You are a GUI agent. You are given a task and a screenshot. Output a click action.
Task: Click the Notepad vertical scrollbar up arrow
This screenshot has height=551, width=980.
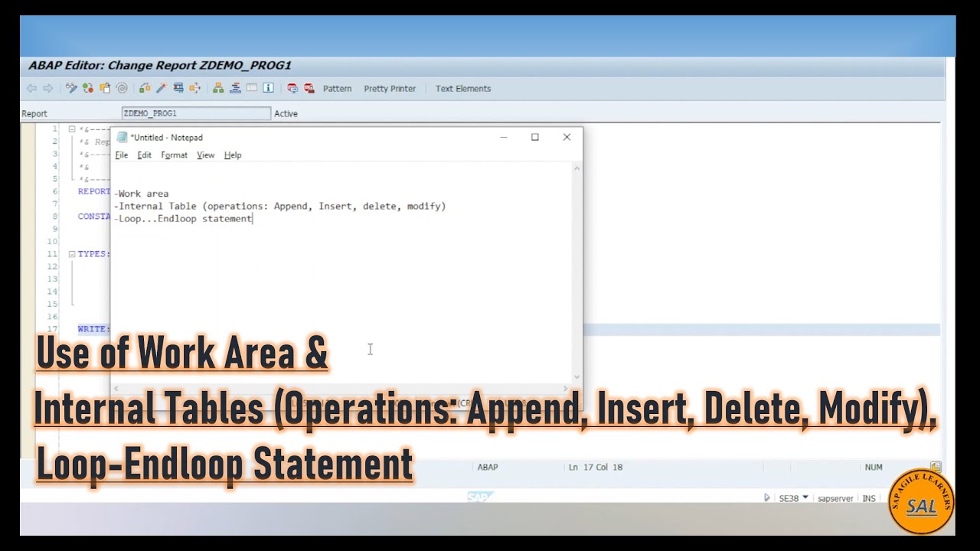click(577, 169)
